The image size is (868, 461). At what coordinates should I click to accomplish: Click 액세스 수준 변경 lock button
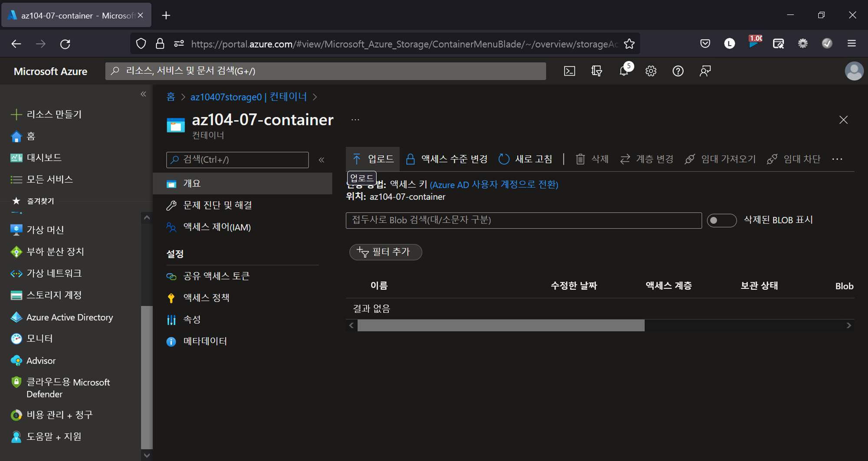(446, 159)
